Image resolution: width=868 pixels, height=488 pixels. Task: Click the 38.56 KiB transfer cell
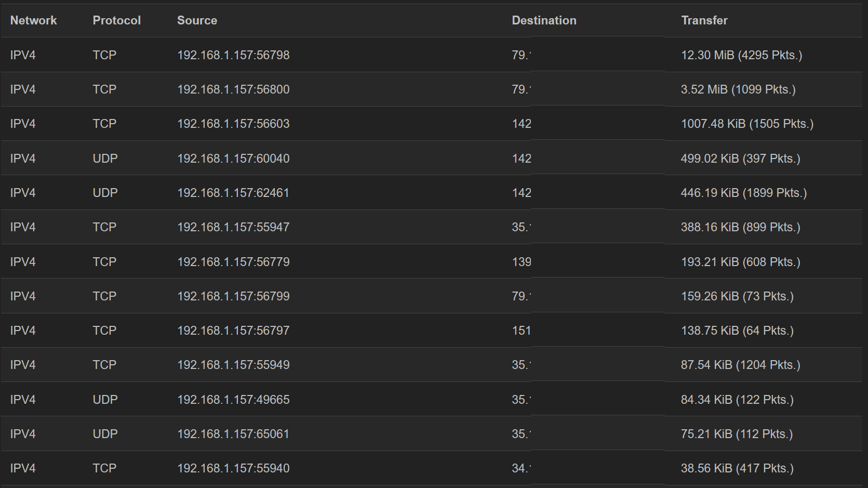click(737, 468)
